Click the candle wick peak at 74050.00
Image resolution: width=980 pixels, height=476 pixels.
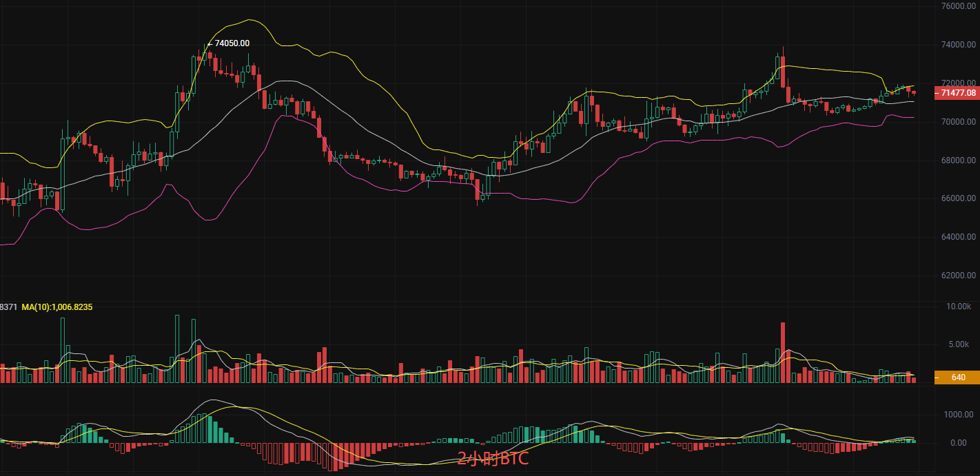coord(205,45)
